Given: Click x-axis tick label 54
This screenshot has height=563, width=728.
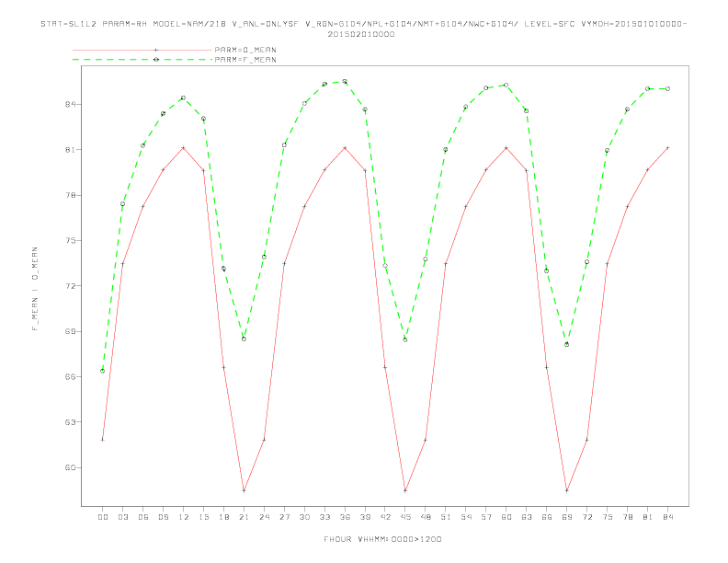Looking at the screenshot, I should coord(466,517).
